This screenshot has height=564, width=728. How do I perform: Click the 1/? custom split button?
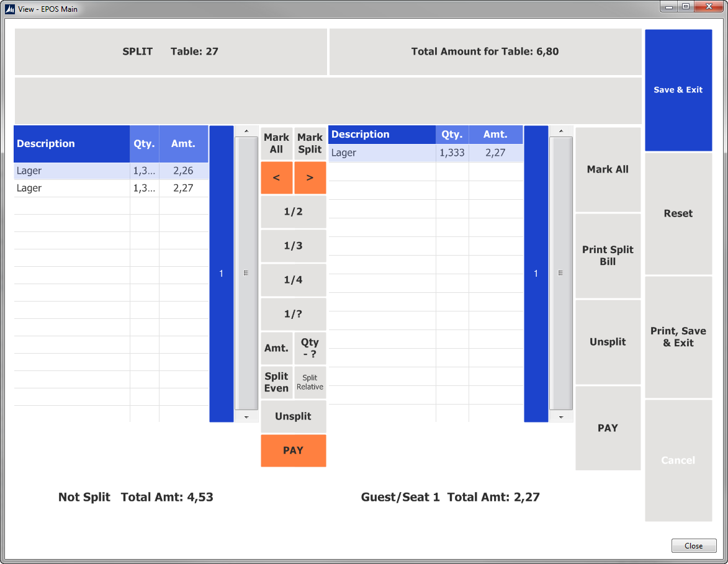click(x=294, y=314)
